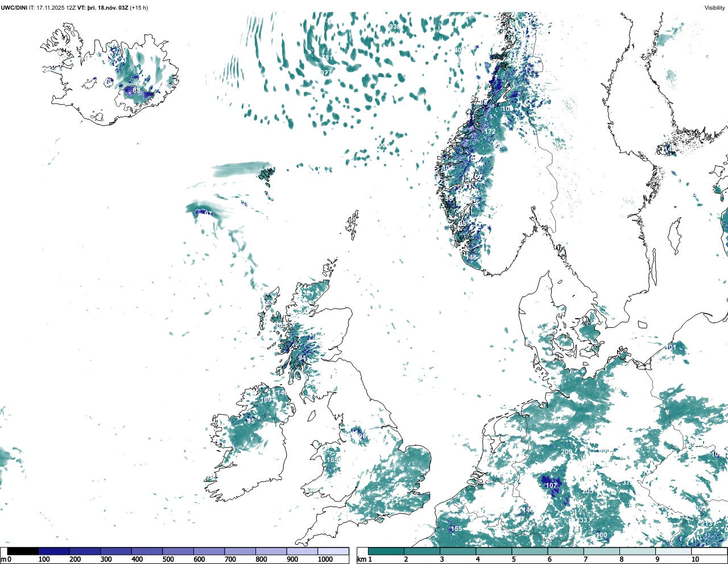Viewport: 728px width, 564px height.
Task: Click the 'UWC/DINI' model label
Action: pyautogui.click(x=14, y=8)
